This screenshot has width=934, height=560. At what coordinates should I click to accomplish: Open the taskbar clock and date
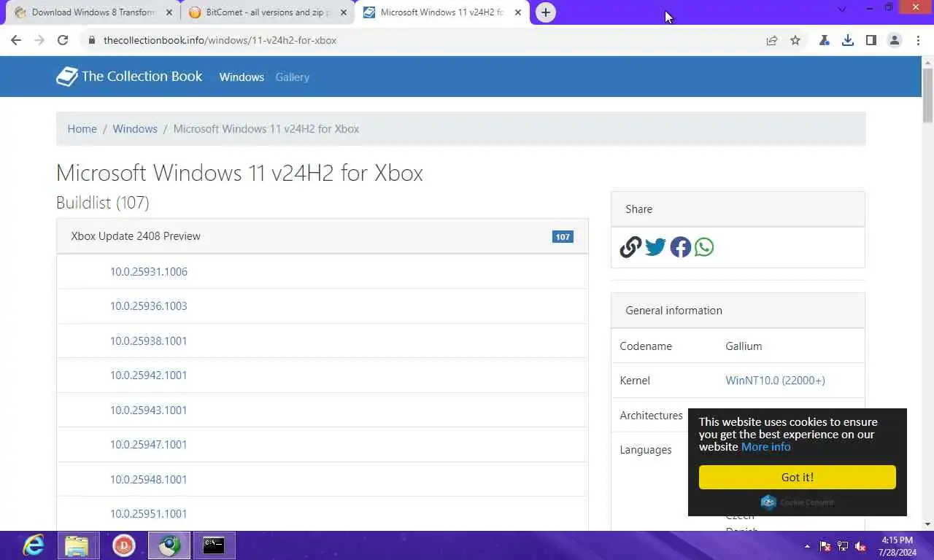tap(898, 546)
